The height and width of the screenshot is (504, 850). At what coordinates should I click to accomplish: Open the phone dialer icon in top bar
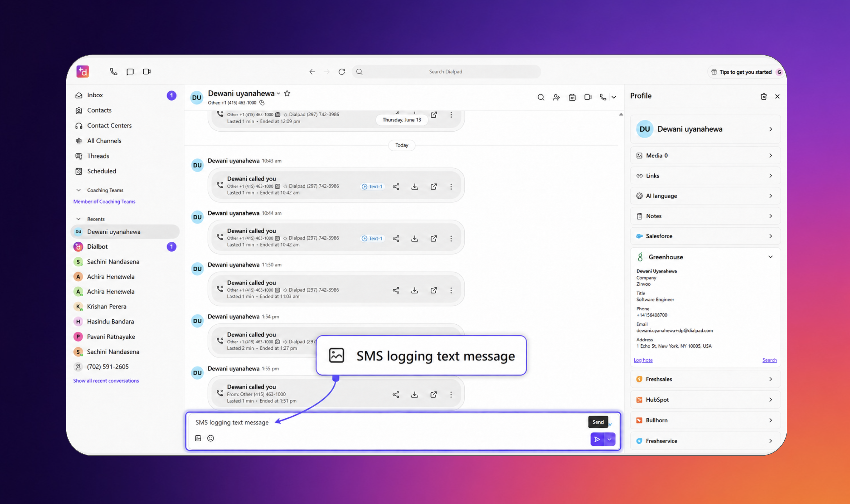(x=114, y=72)
